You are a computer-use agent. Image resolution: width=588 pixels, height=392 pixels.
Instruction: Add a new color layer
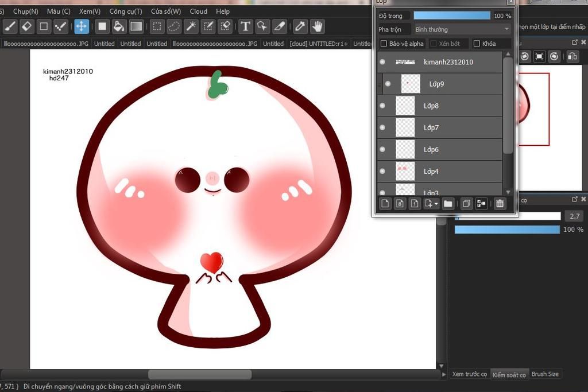(385, 204)
